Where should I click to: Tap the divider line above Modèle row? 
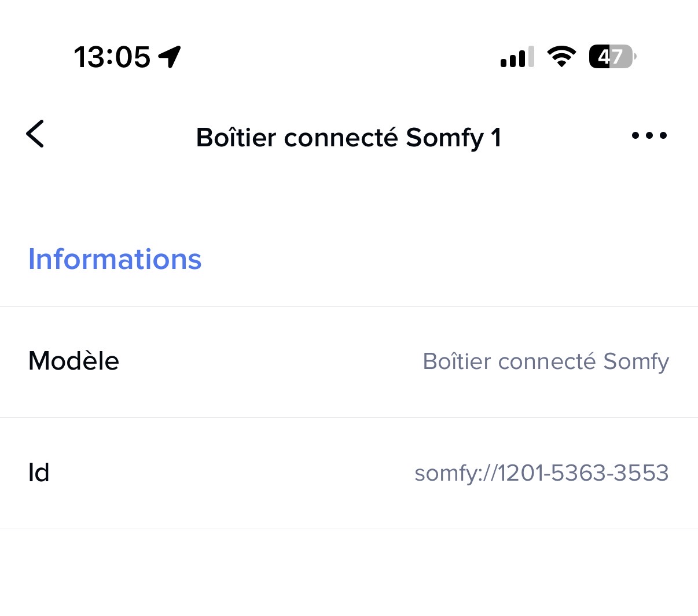point(349,306)
